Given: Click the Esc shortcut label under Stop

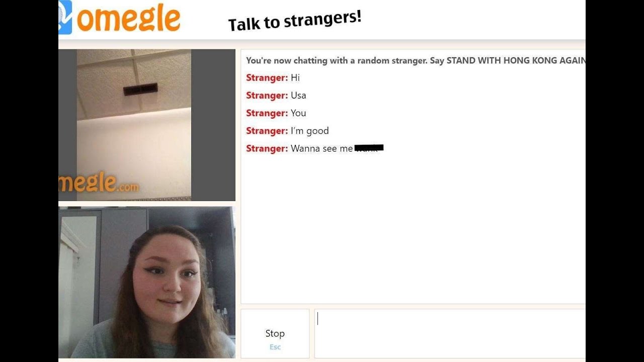Looking at the screenshot, I should 275,347.
